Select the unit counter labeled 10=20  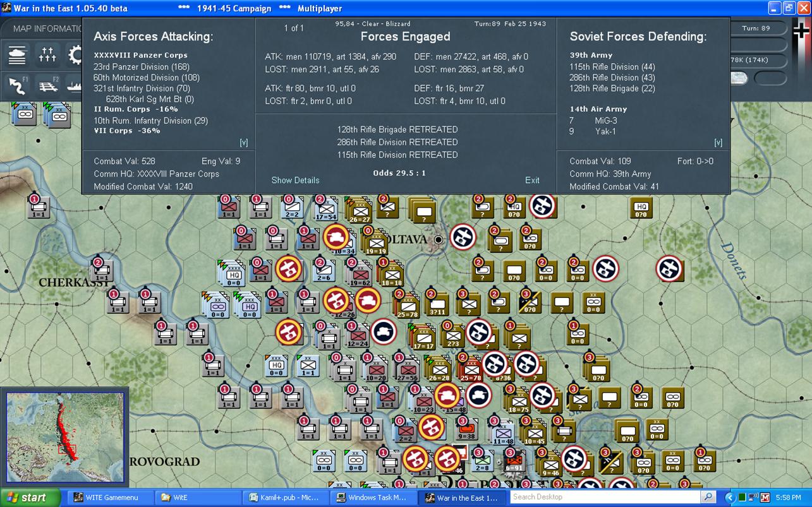click(x=375, y=369)
